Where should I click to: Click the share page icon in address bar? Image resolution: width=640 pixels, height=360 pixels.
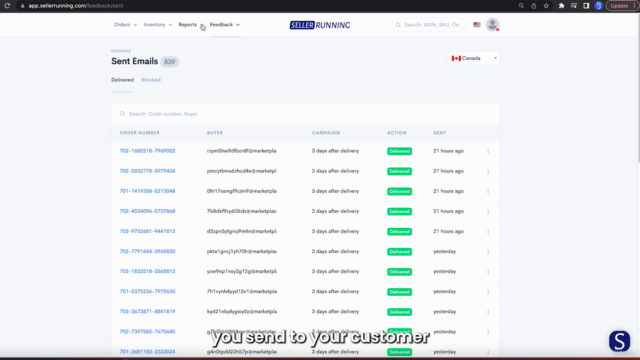click(x=533, y=6)
